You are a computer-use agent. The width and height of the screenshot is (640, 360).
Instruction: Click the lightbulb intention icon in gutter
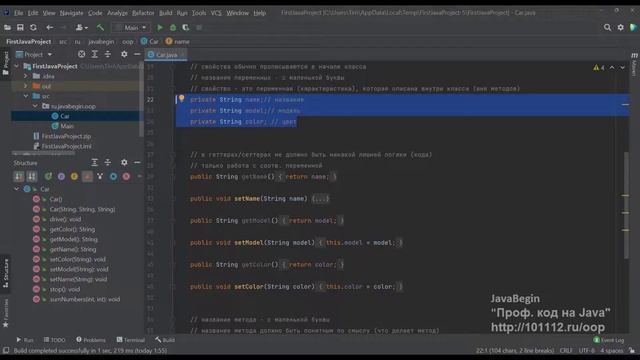click(182, 98)
